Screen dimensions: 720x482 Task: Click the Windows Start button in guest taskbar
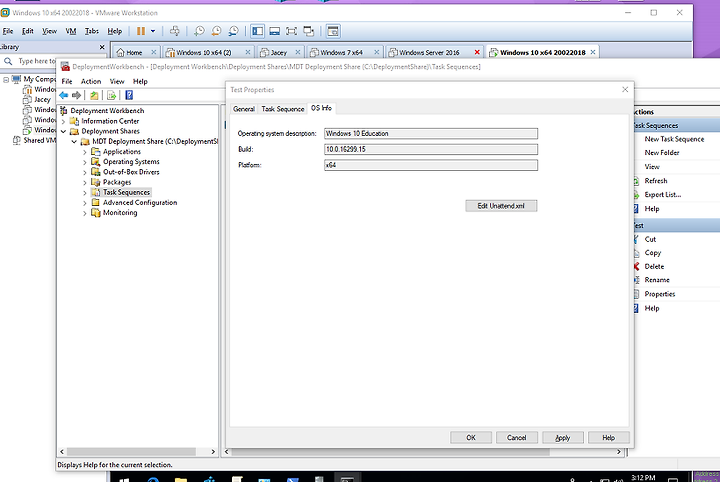[x=123, y=479]
